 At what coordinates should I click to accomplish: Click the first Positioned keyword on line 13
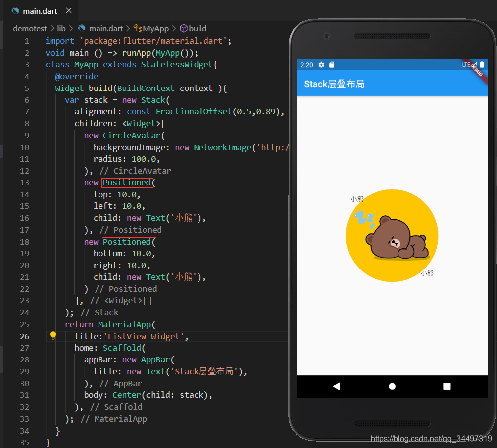(127, 183)
